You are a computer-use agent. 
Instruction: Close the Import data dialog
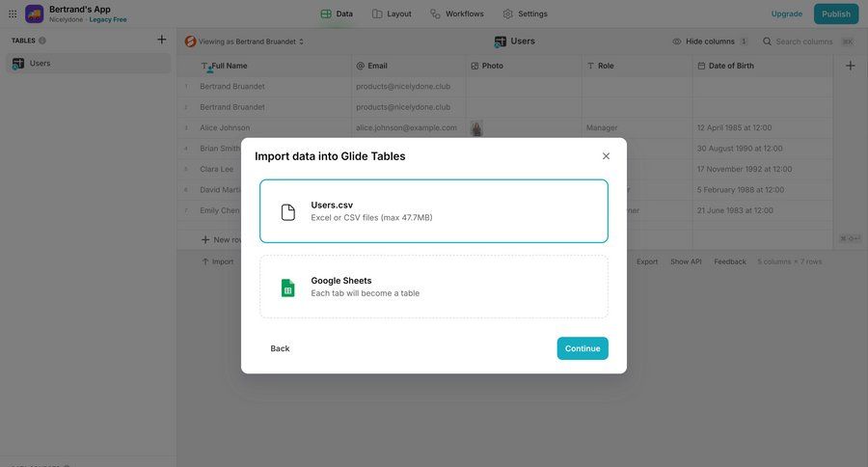(606, 156)
